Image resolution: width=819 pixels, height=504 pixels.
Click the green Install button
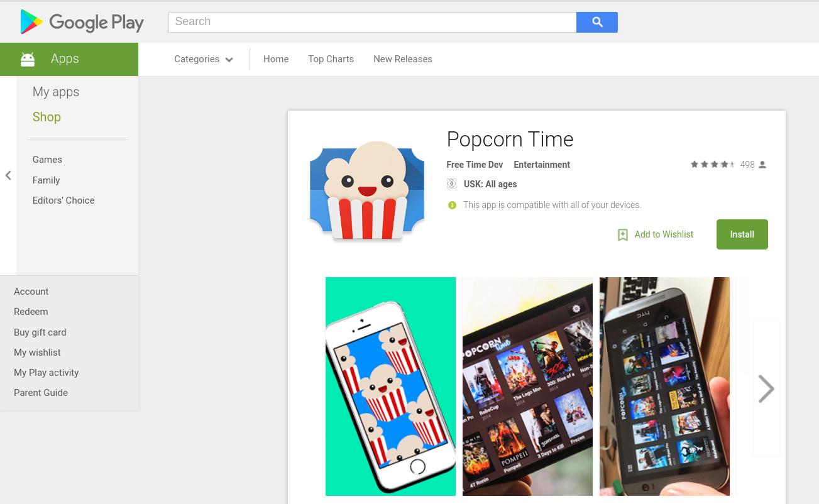tap(742, 234)
